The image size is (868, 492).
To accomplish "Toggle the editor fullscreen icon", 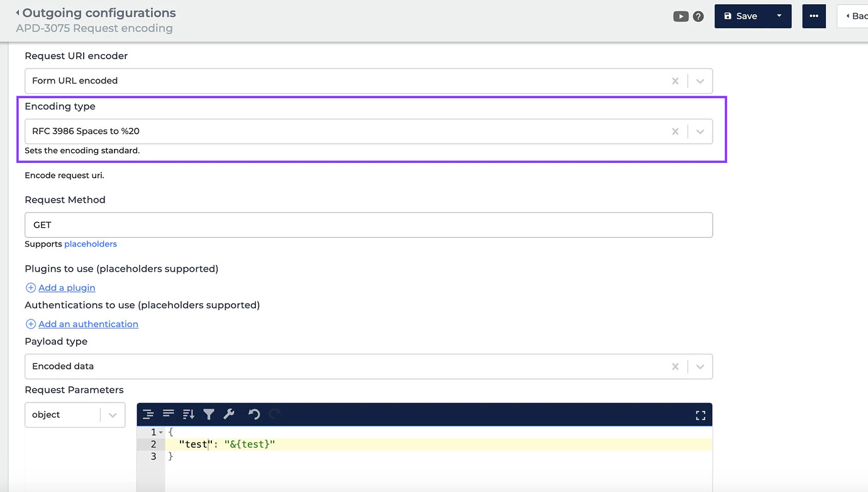I will [700, 415].
